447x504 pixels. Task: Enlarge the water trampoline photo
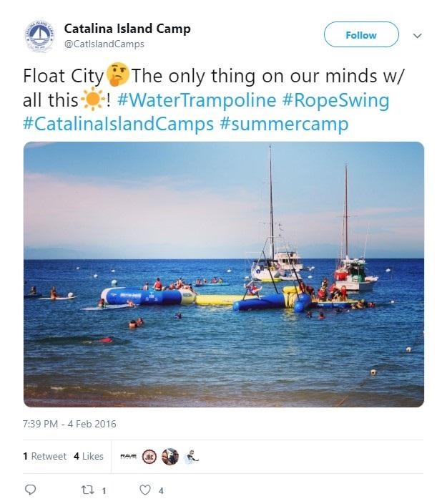pyautogui.click(x=223, y=274)
